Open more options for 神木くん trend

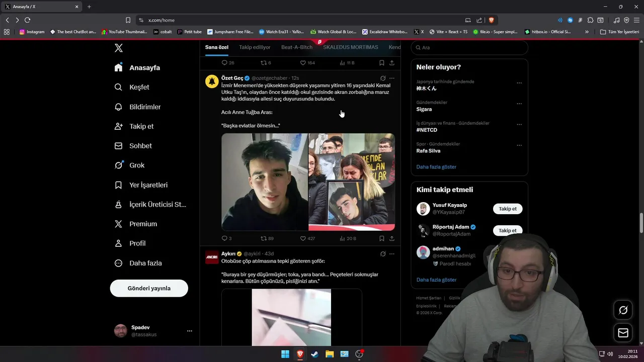[x=519, y=83]
